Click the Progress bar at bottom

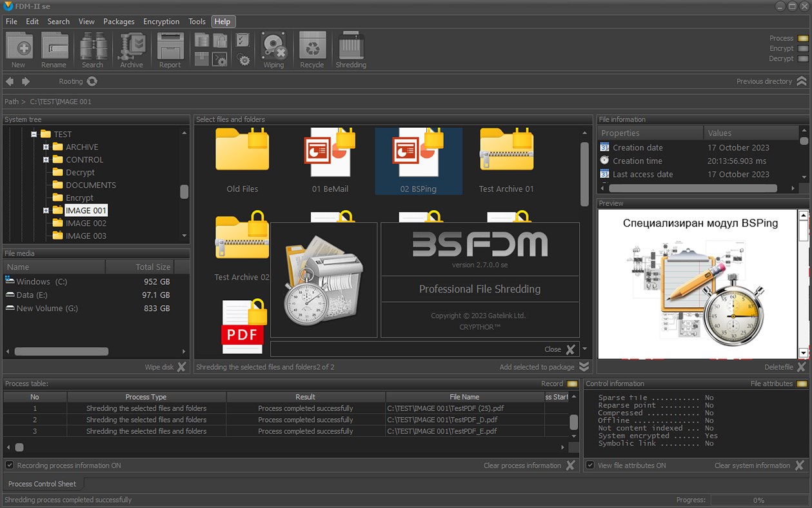pyautogui.click(x=759, y=500)
